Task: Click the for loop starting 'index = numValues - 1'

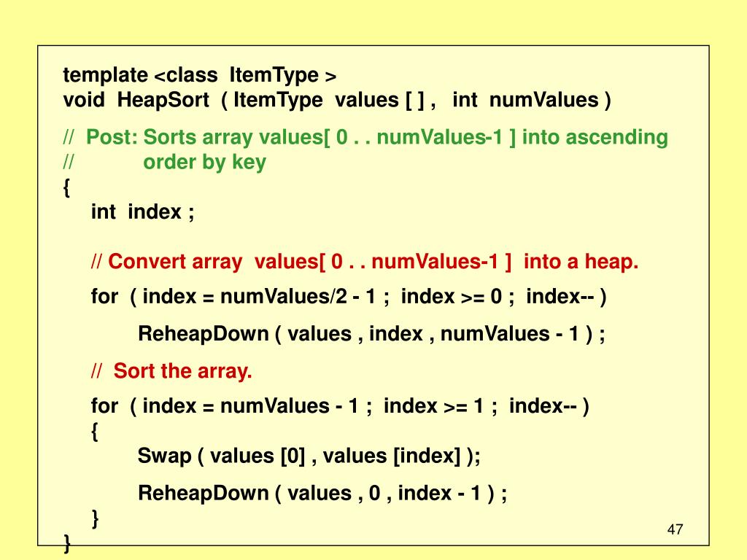Action: 340,406
